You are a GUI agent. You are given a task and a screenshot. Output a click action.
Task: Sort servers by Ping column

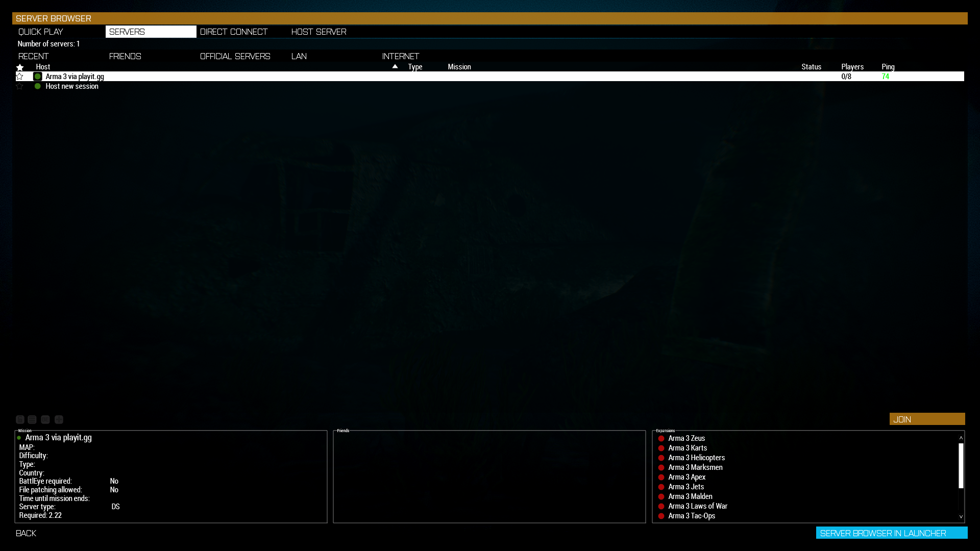pyautogui.click(x=888, y=67)
